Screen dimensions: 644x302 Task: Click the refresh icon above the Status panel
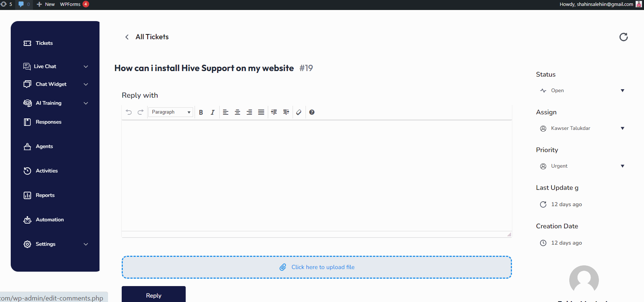(624, 37)
